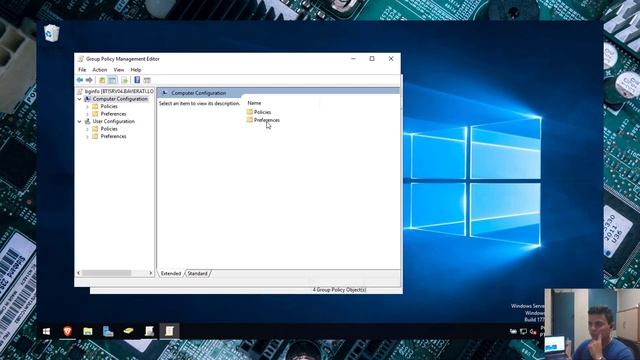The height and width of the screenshot is (360, 640).
Task: Expand Preferences under Computer Configuration
Action: [x=87, y=114]
